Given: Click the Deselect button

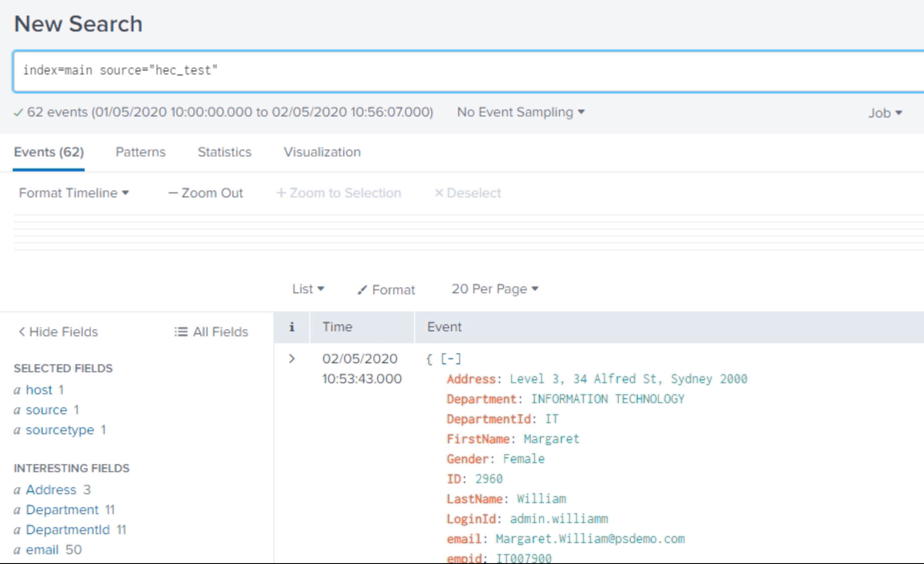Looking at the screenshot, I should [467, 193].
